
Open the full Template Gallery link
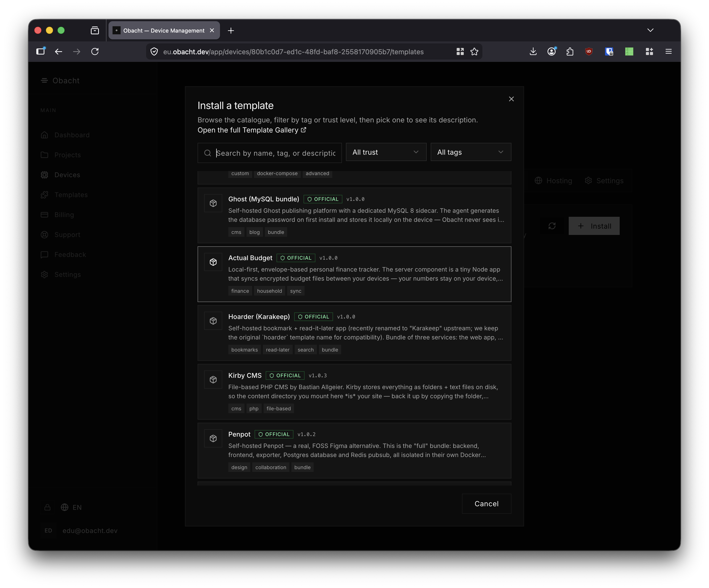pos(252,130)
